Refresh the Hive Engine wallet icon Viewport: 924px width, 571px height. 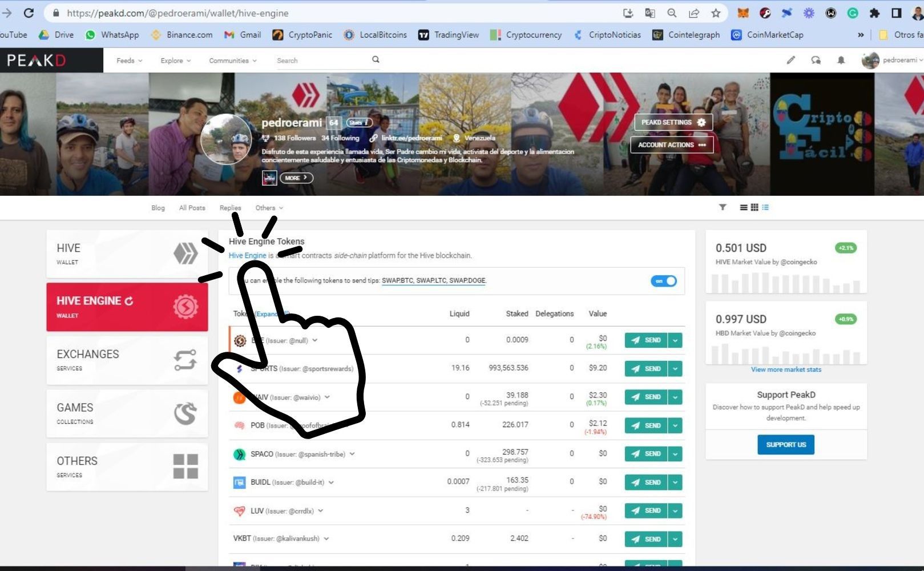129,301
